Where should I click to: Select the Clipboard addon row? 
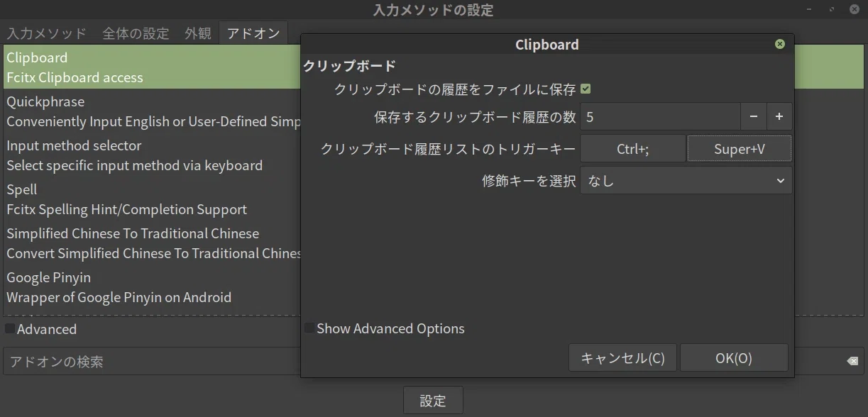pyautogui.click(x=153, y=67)
